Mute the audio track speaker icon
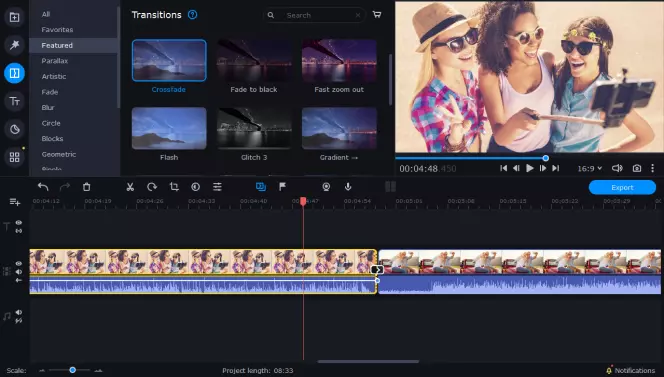Viewport: 664px width, 377px height. coord(19,312)
